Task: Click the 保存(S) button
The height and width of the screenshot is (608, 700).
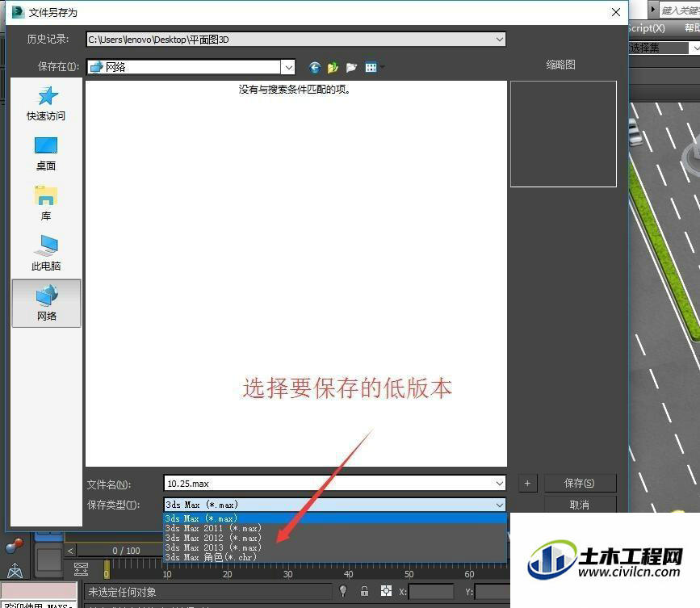Action: click(x=580, y=483)
